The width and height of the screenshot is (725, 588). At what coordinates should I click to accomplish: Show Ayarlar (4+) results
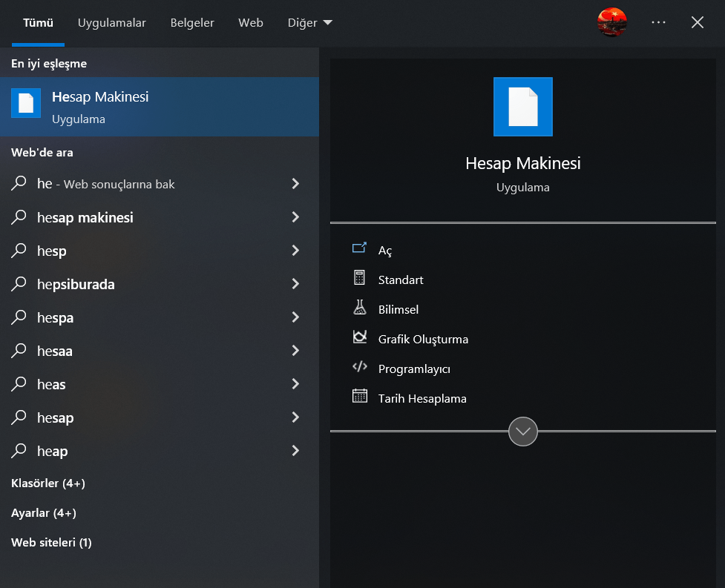click(x=44, y=512)
